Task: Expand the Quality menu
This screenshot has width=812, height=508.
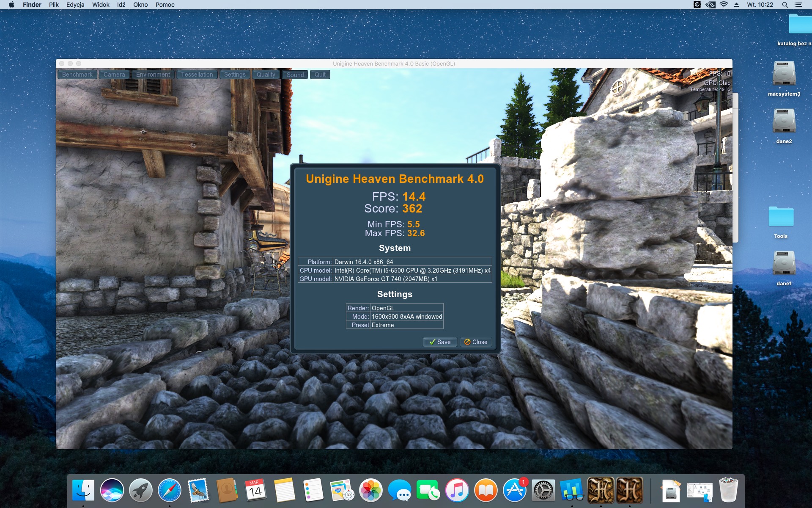Action: click(x=266, y=75)
